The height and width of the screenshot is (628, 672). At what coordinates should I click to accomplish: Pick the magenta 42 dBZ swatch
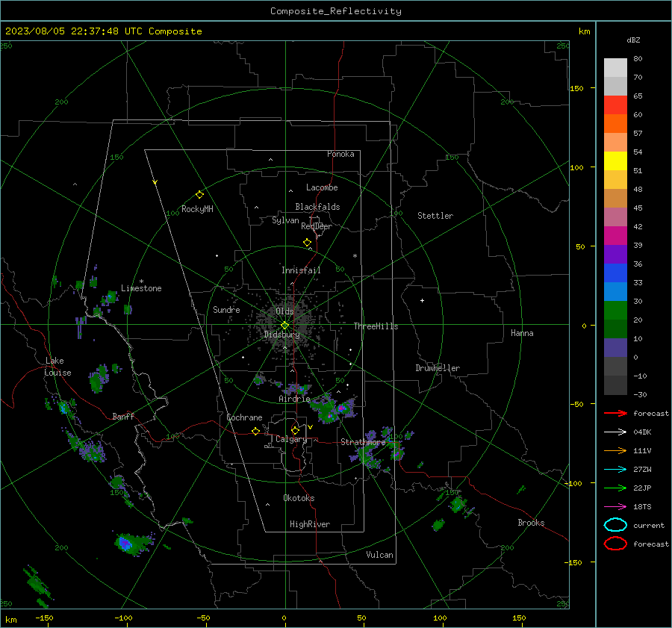pos(615,236)
